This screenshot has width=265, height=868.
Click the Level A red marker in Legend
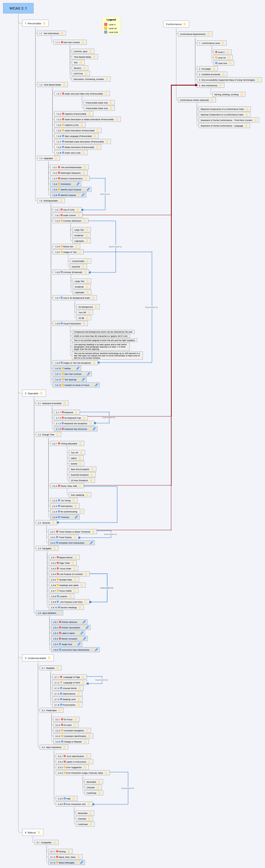pyautogui.click(x=105, y=25)
